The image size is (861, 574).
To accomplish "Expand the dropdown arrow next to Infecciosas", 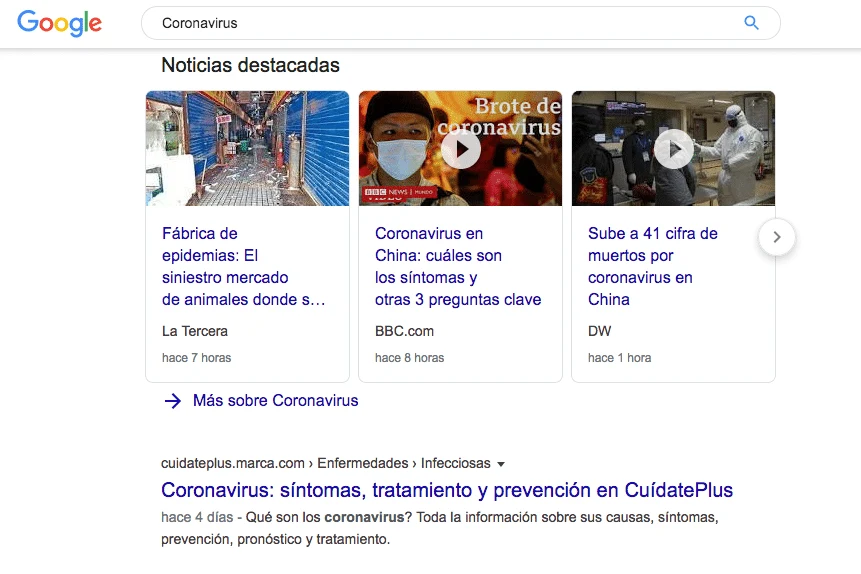I will pyautogui.click(x=501, y=464).
